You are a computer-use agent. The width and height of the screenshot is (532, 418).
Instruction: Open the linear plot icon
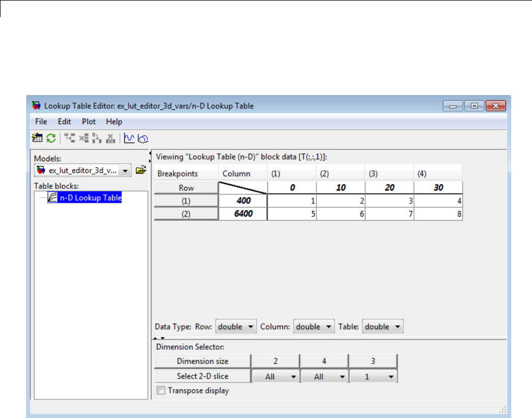coord(129,138)
